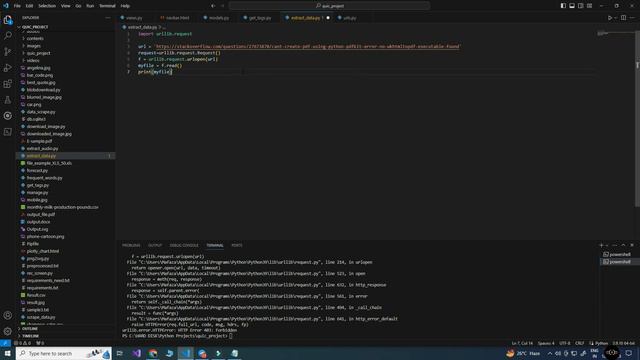Open data_scrape.py in explorer
640x360 pixels.
click(41, 112)
